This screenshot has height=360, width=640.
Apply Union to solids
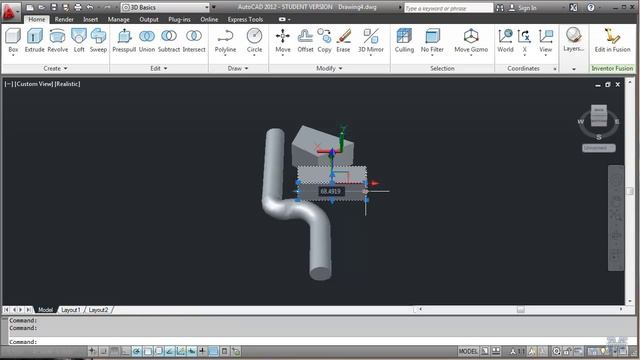pos(147,41)
